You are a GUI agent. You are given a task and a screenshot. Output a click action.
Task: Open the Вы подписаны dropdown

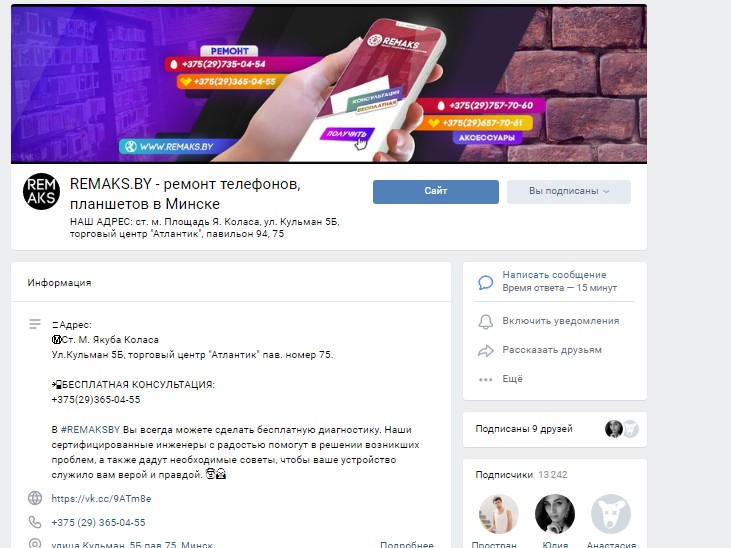[569, 192]
